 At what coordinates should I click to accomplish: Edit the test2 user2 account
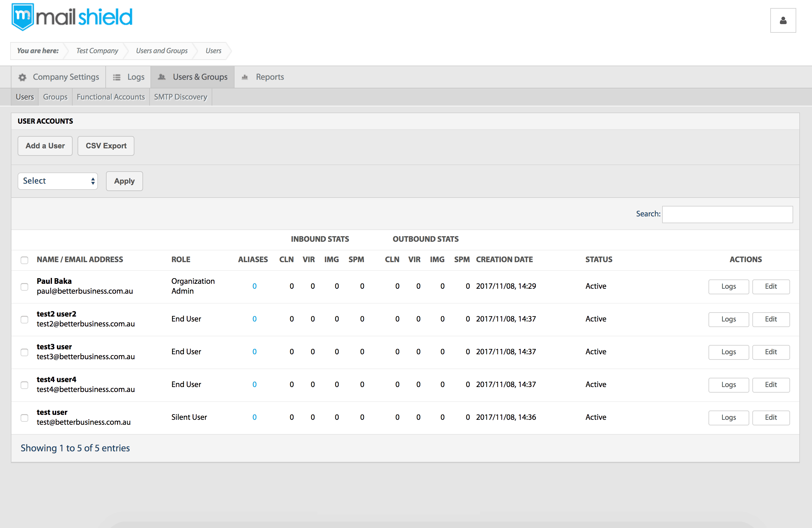771,319
